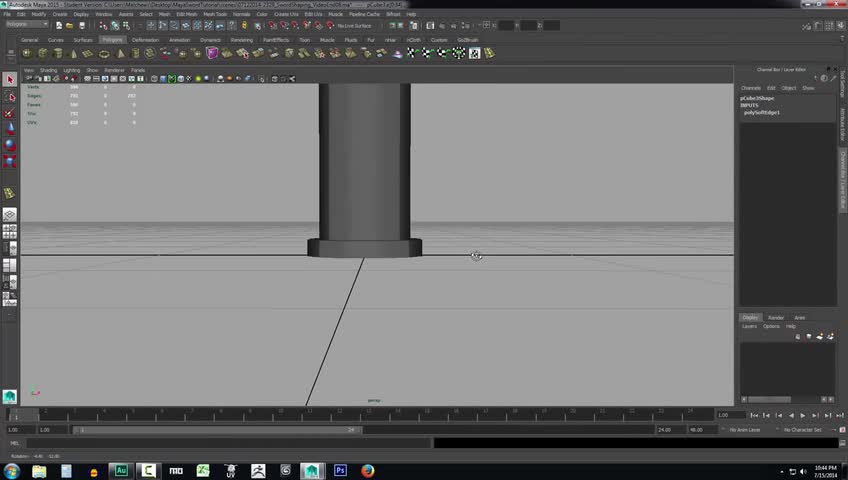Viewport: 848px width, 480px height.
Task: Go to end of playback range
Action: (x=840, y=415)
